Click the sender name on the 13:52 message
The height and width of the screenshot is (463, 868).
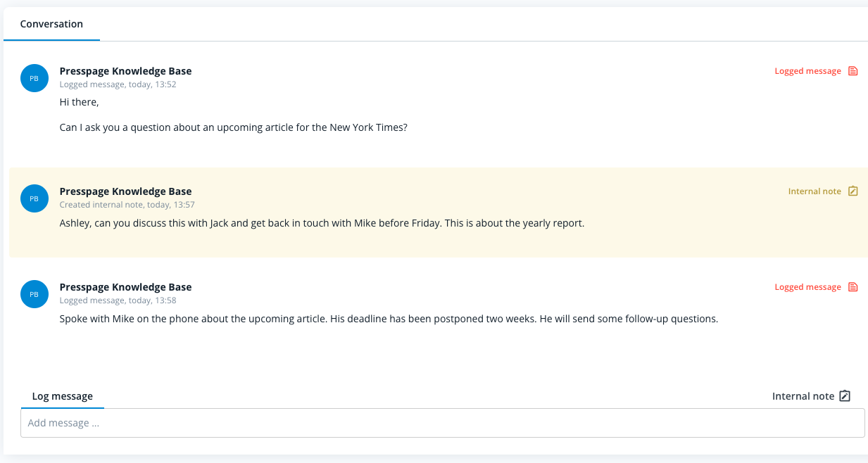click(x=125, y=71)
